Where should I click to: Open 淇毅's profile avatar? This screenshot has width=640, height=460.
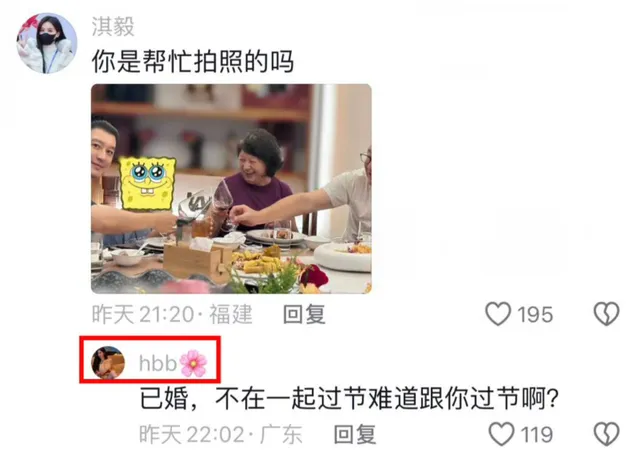47,43
